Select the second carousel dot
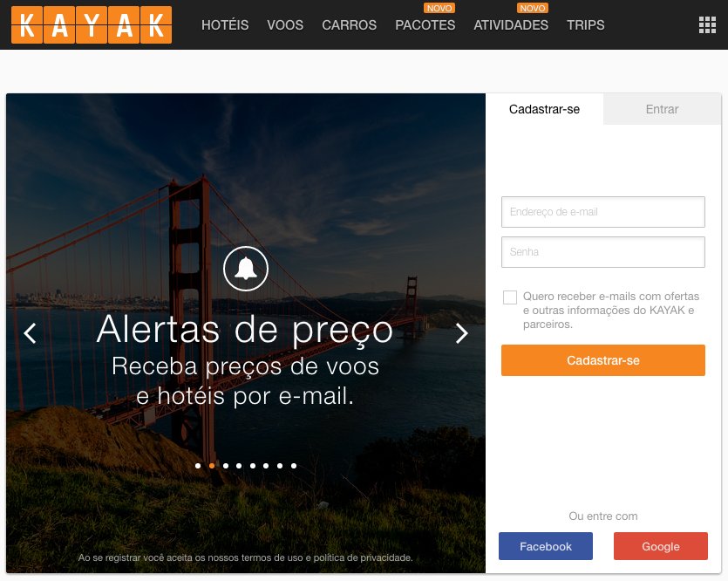This screenshot has width=728, height=581. [211, 466]
